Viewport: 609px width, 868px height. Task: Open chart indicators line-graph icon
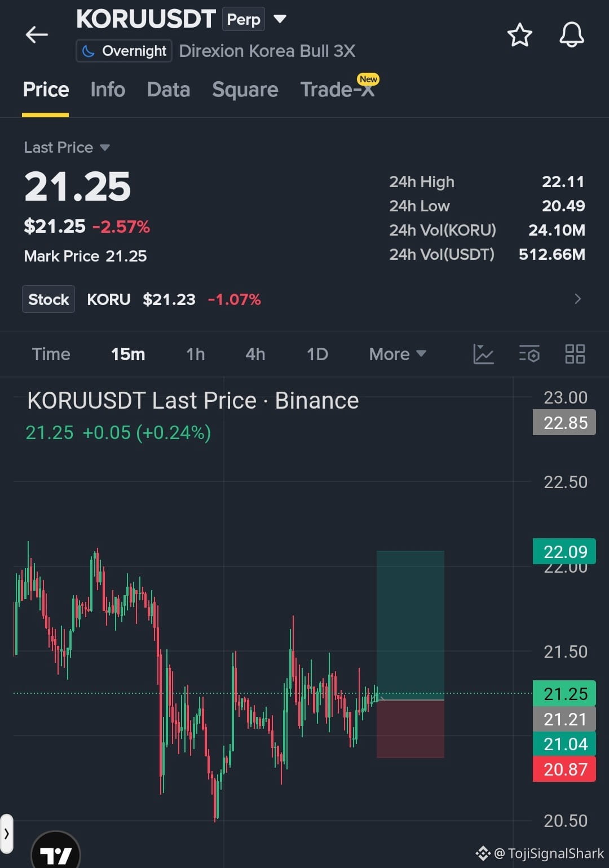pyautogui.click(x=483, y=354)
